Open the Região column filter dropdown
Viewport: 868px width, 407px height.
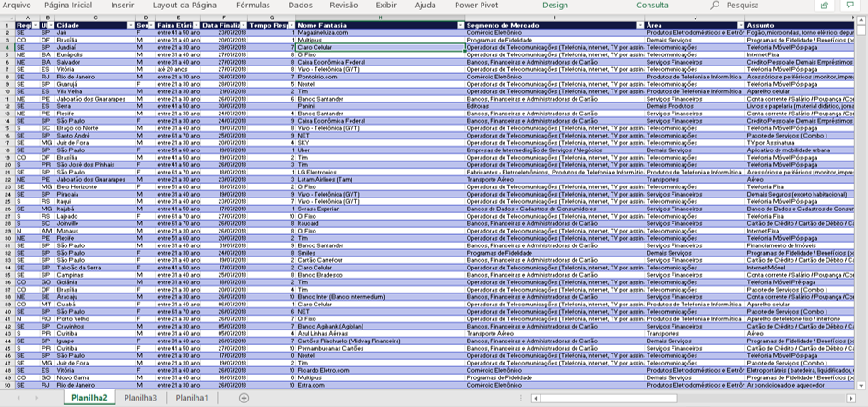(35, 26)
